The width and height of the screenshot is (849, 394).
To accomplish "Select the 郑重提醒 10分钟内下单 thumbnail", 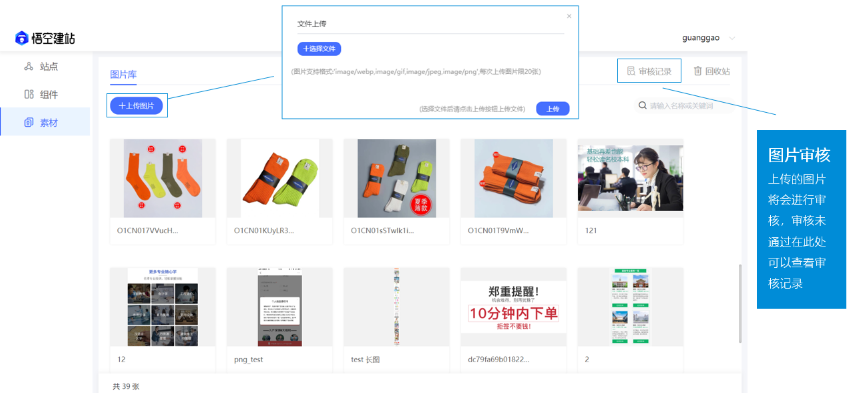I will pos(514,307).
